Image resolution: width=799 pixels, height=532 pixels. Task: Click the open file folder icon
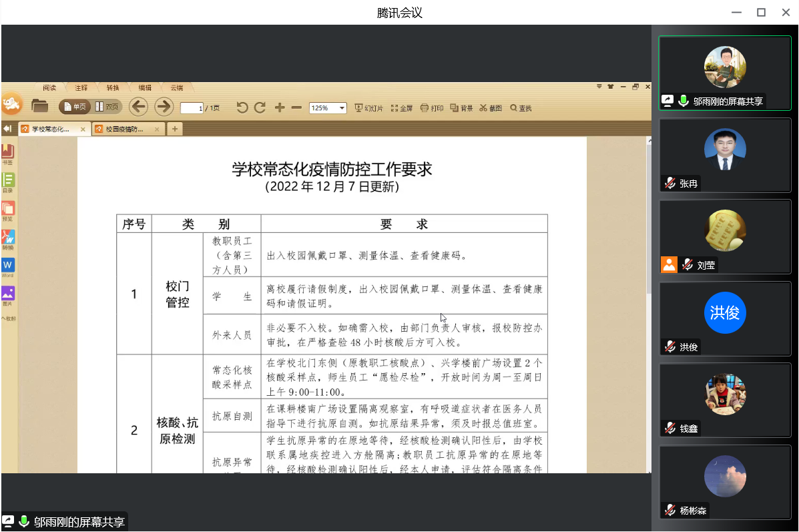[x=39, y=105]
